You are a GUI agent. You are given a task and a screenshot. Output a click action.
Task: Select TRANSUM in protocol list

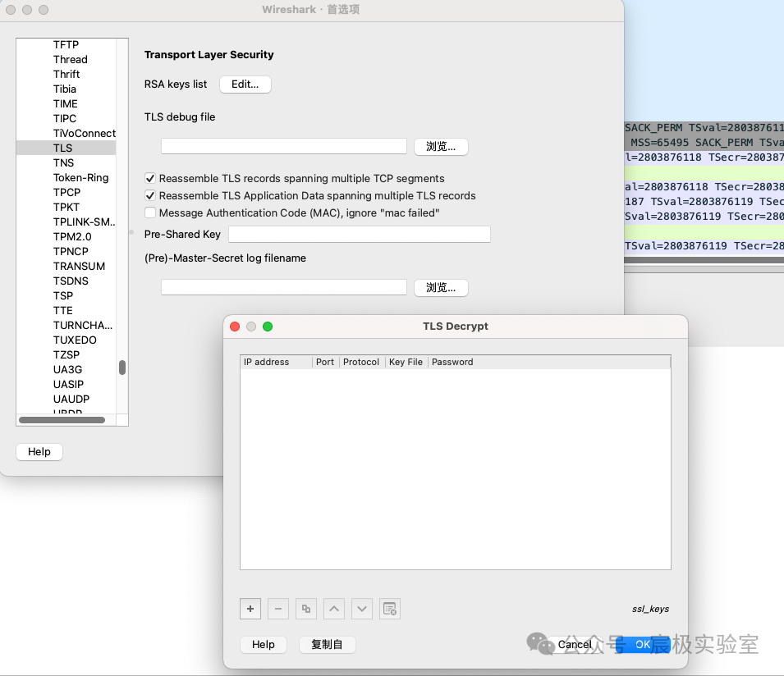pyautogui.click(x=66, y=267)
